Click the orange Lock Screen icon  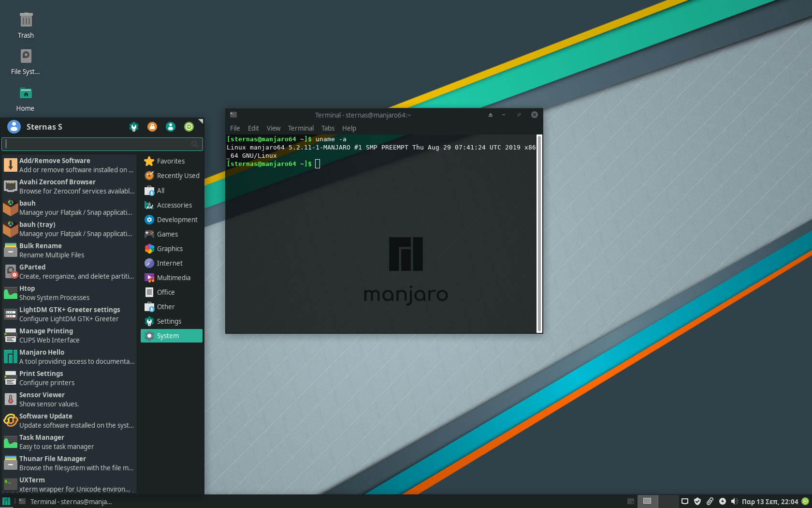tap(152, 127)
